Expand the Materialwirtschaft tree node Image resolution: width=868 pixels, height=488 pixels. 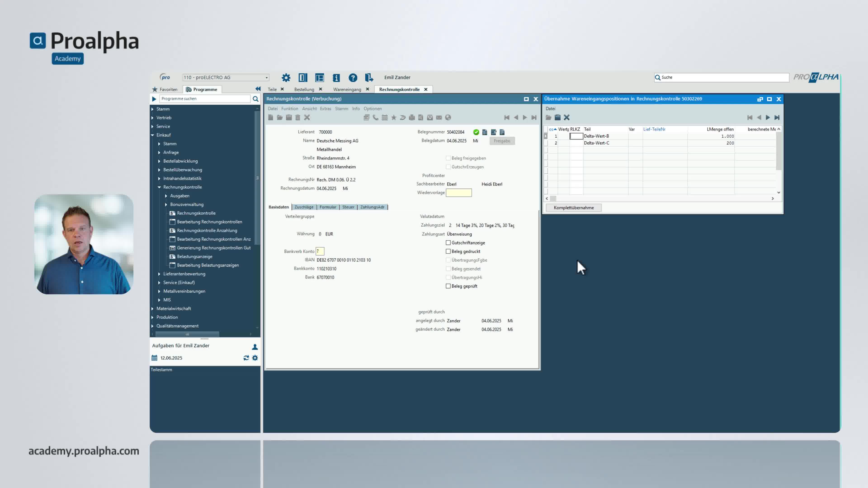click(x=152, y=308)
